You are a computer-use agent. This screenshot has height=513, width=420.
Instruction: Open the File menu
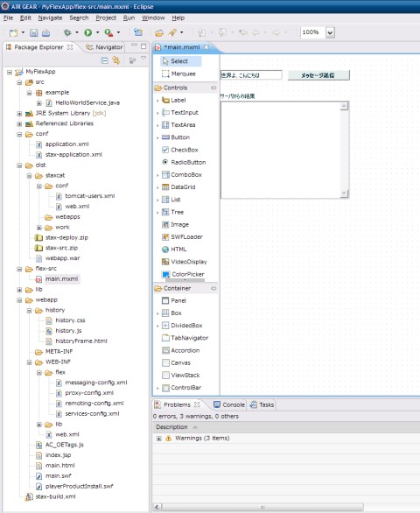8,18
